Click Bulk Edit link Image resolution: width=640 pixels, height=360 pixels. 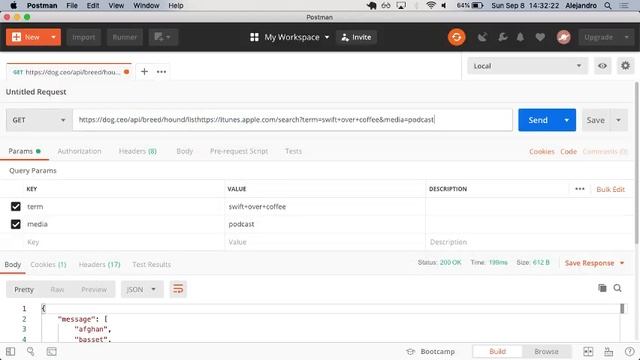(610, 189)
